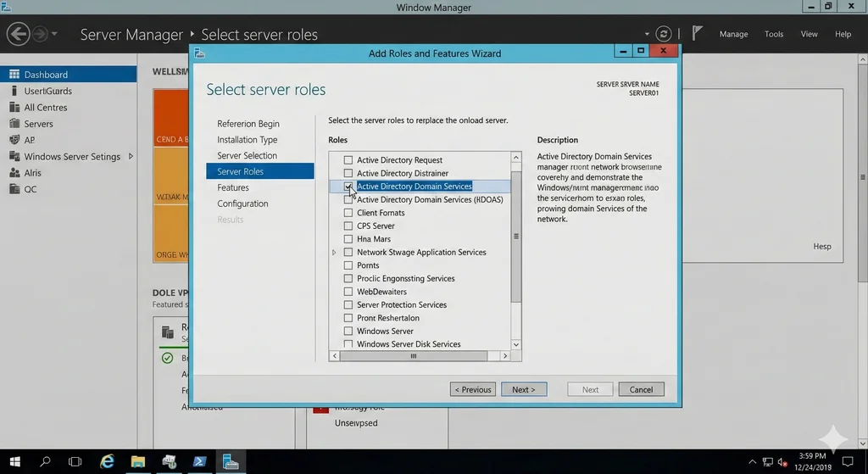The image size is (868, 474).
Task: Select the Server Roles wizard step
Action: click(259, 171)
